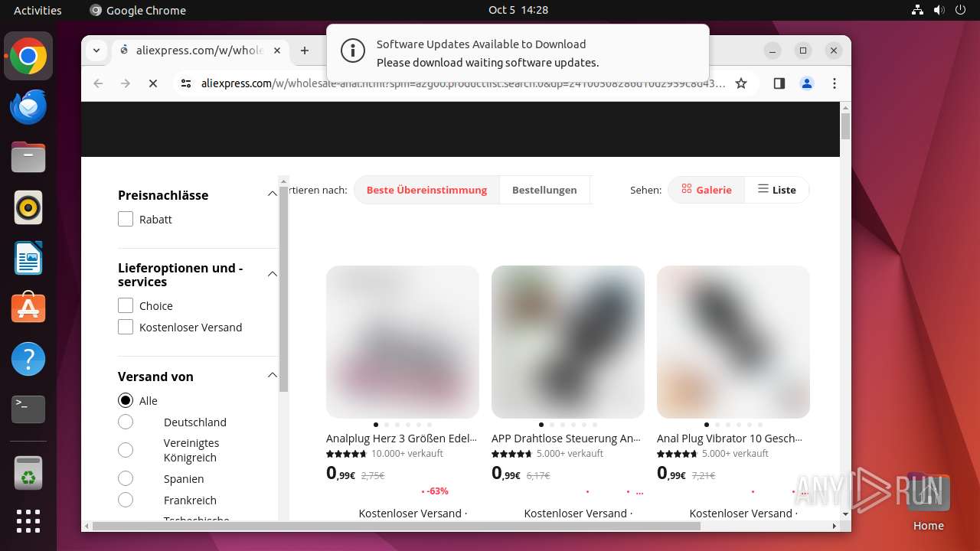Viewport: 980px width, 551px height.
Task: Open the Chrome profile avatar menu
Action: [x=807, y=83]
